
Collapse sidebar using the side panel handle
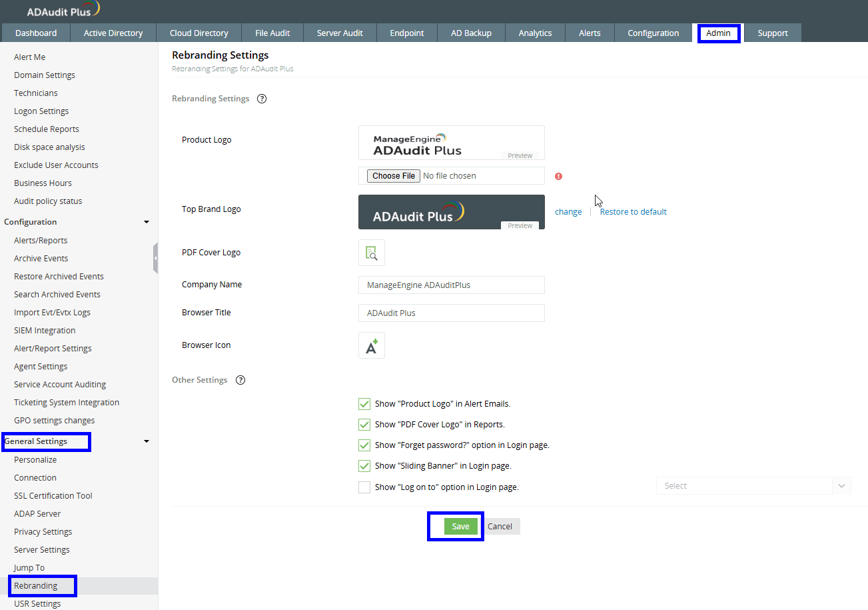pos(155,258)
